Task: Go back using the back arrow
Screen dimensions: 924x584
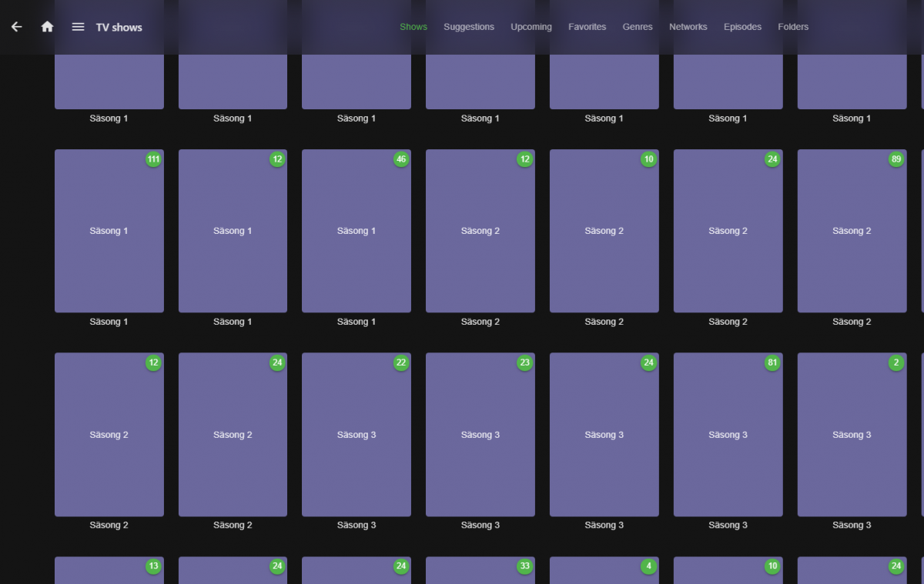Action: pos(17,27)
